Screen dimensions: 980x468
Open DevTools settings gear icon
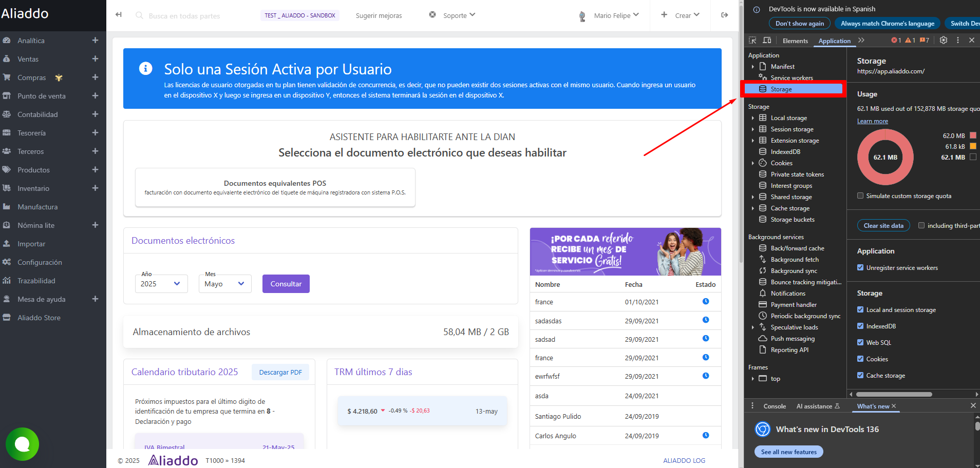[x=944, y=40]
